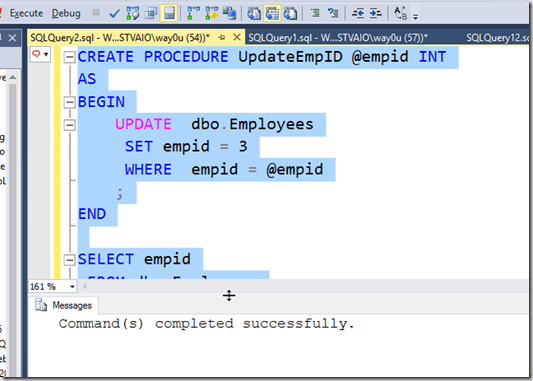This screenshot has height=381, width=533.
Task: Click the @empid INT parameter declaration
Action: click(398, 56)
